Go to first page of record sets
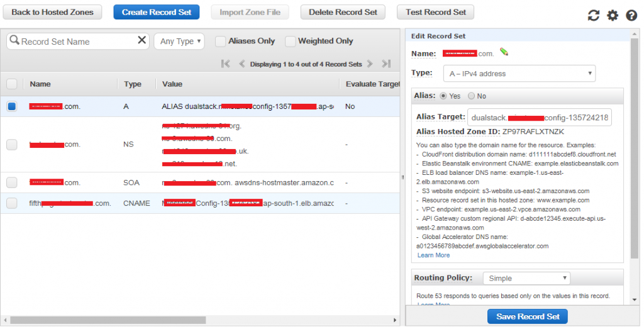Image resolution: width=644 pixels, height=329 pixels. [226, 64]
